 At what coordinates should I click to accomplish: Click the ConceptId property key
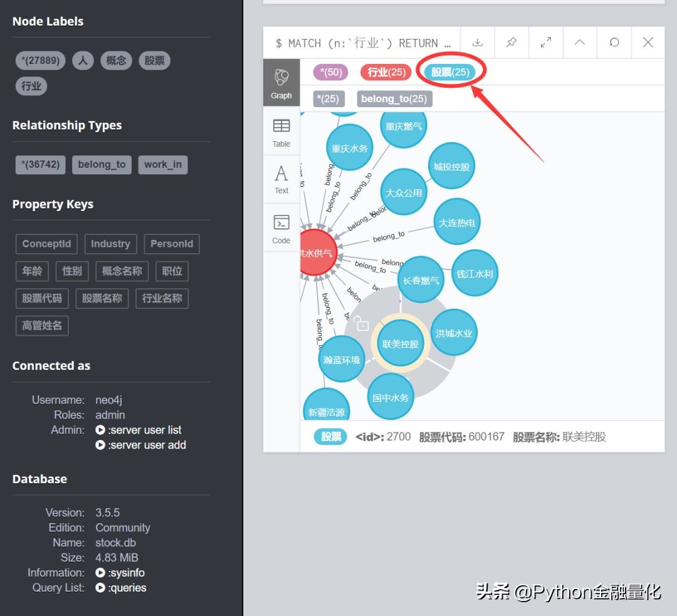(x=46, y=244)
